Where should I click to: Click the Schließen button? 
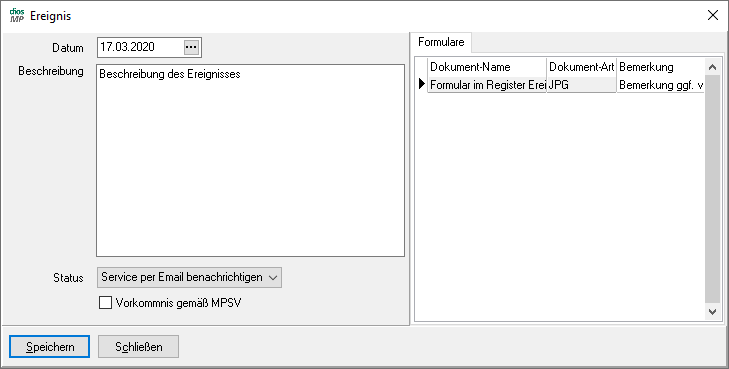(x=139, y=347)
